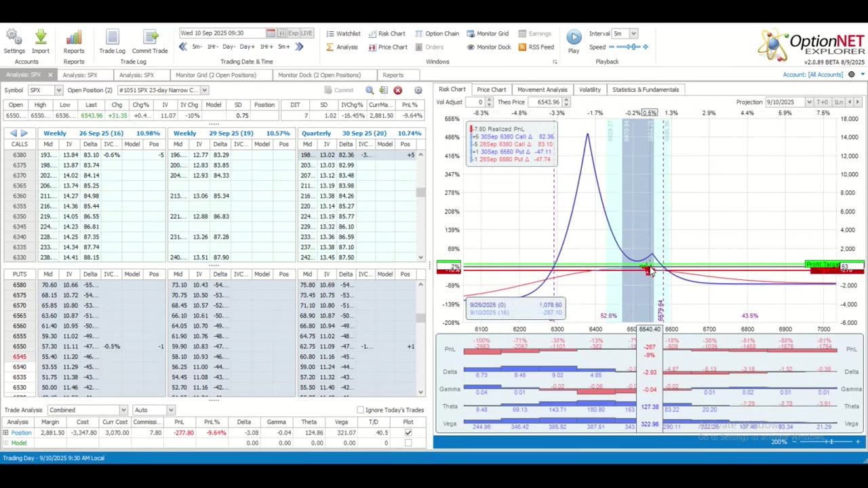
Task: Click the magnifier search icon in the analysis toolbar
Action: tap(370, 90)
